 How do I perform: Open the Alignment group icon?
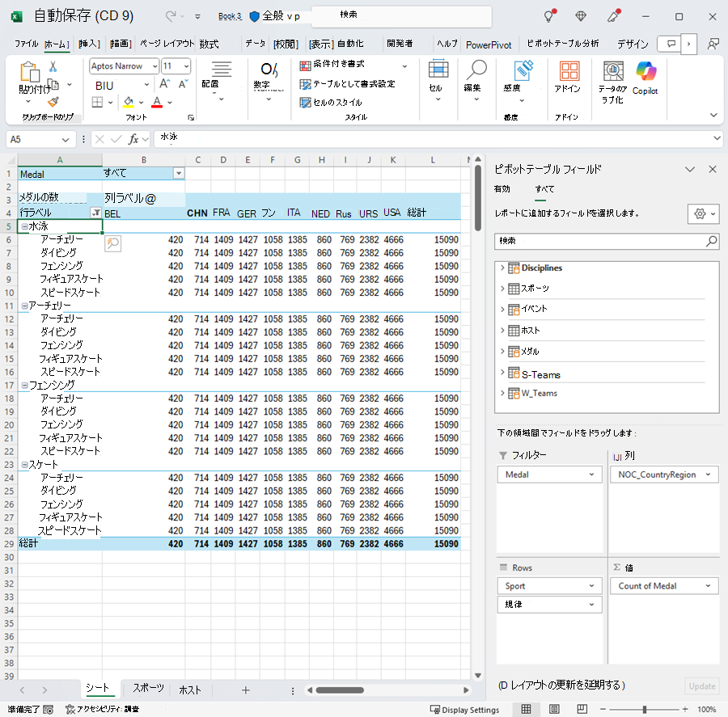(x=222, y=70)
